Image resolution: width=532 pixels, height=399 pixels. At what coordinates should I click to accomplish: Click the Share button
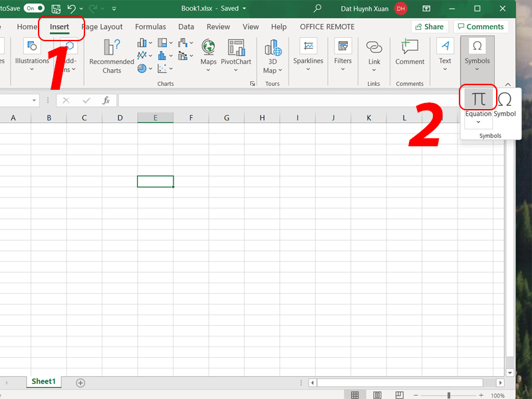click(430, 27)
